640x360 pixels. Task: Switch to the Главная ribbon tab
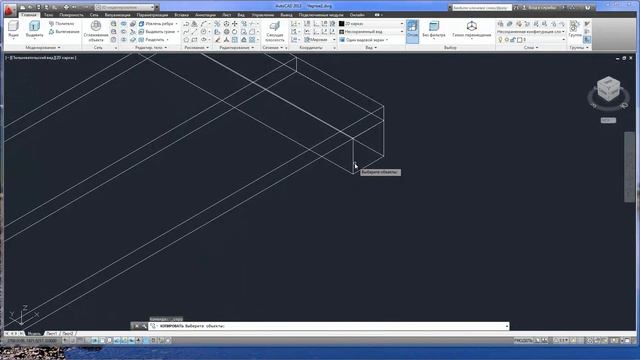pyautogui.click(x=29, y=15)
